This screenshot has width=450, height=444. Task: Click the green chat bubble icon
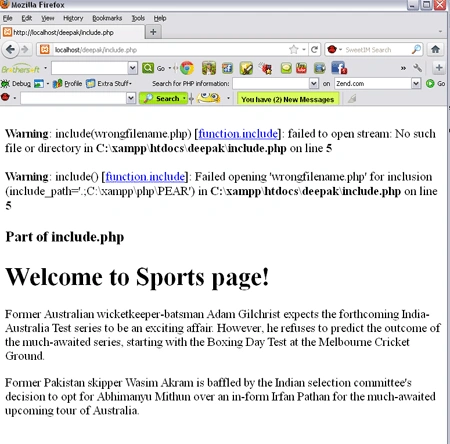[286, 68]
